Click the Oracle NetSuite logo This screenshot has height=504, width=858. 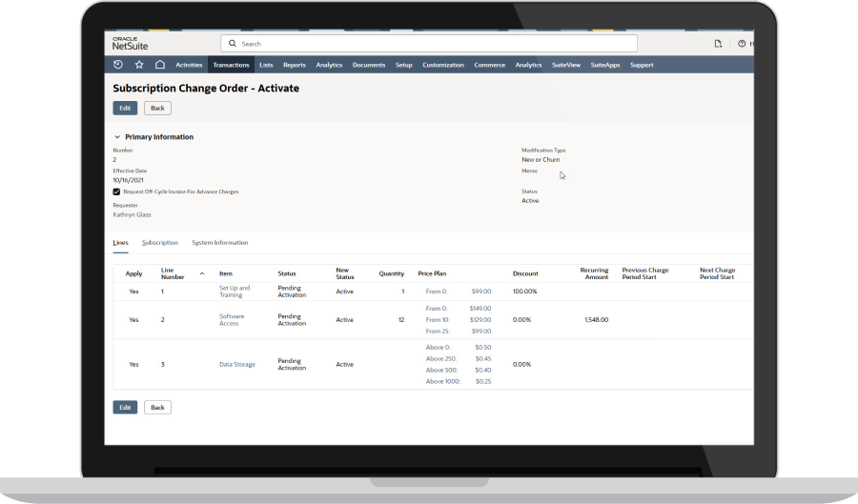click(x=130, y=44)
